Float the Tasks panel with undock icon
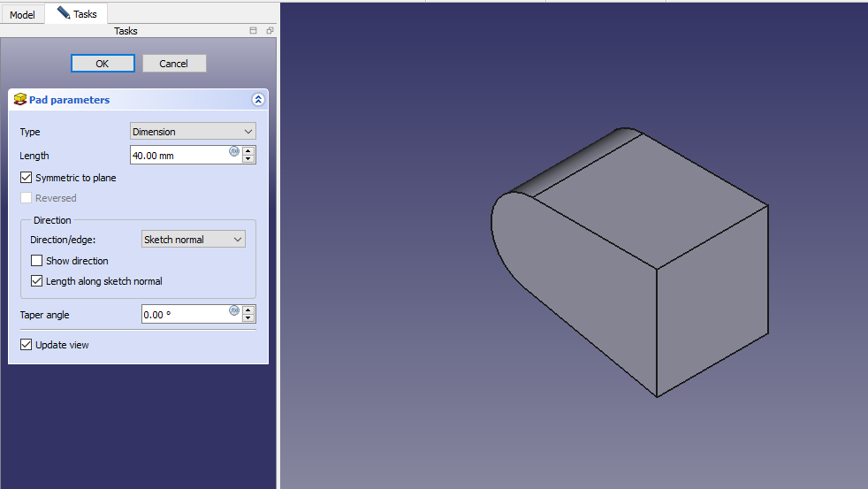868x489 pixels. (270, 30)
